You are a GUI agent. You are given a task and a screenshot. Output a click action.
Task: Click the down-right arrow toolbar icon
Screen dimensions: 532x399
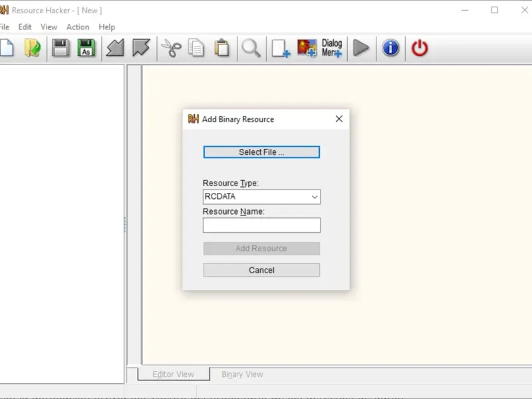(141, 48)
